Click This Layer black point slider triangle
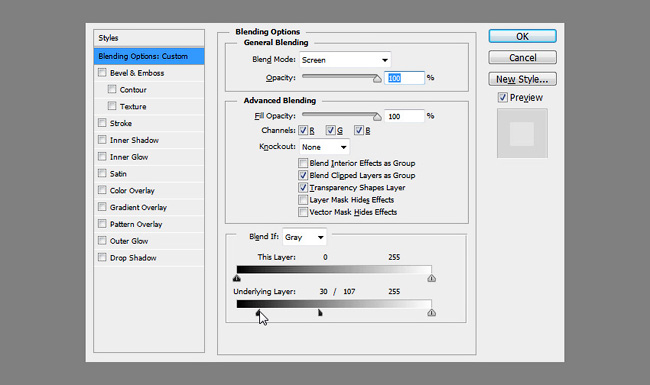Image resolution: width=650 pixels, height=385 pixels. point(237,278)
